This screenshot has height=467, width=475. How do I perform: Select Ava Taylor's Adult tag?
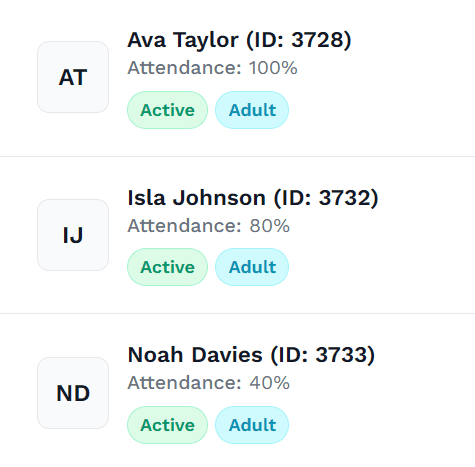(x=252, y=110)
